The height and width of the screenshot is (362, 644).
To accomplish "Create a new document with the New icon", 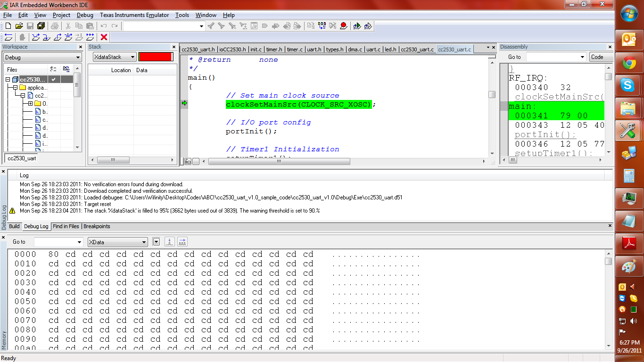I will click(x=8, y=26).
